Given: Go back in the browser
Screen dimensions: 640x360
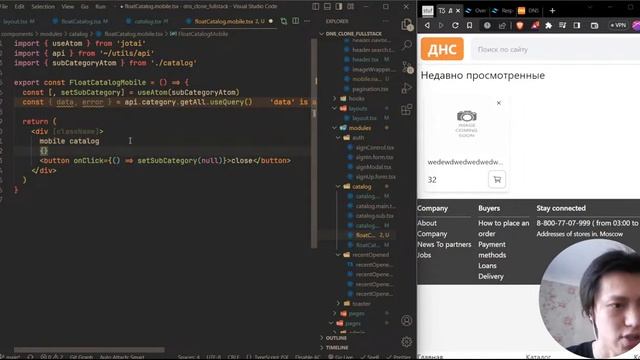Looking at the screenshot, I should 427,25.
